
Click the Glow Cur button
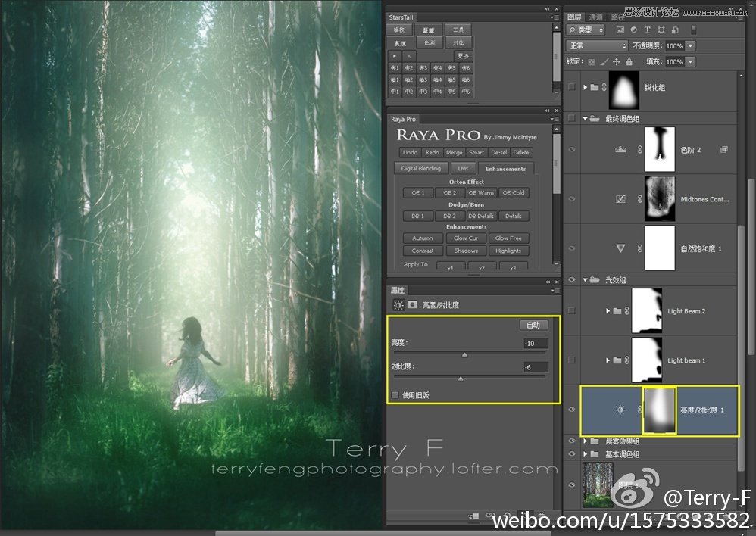[x=466, y=238]
